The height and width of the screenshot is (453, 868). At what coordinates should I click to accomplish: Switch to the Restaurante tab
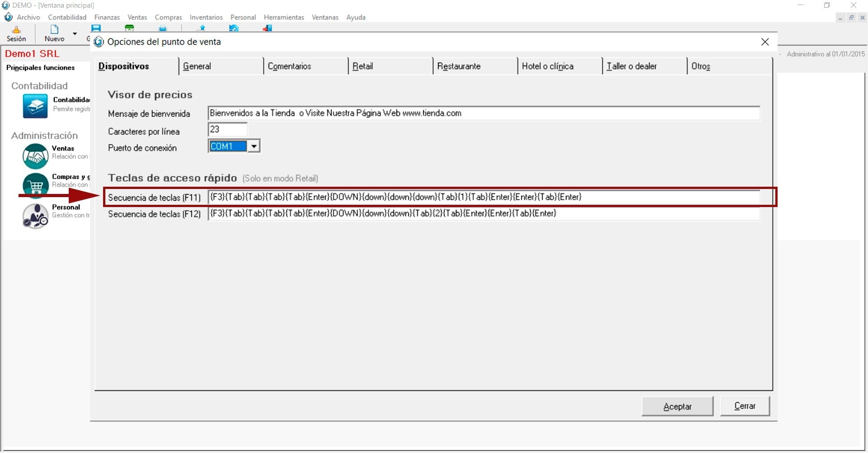pyautogui.click(x=458, y=66)
